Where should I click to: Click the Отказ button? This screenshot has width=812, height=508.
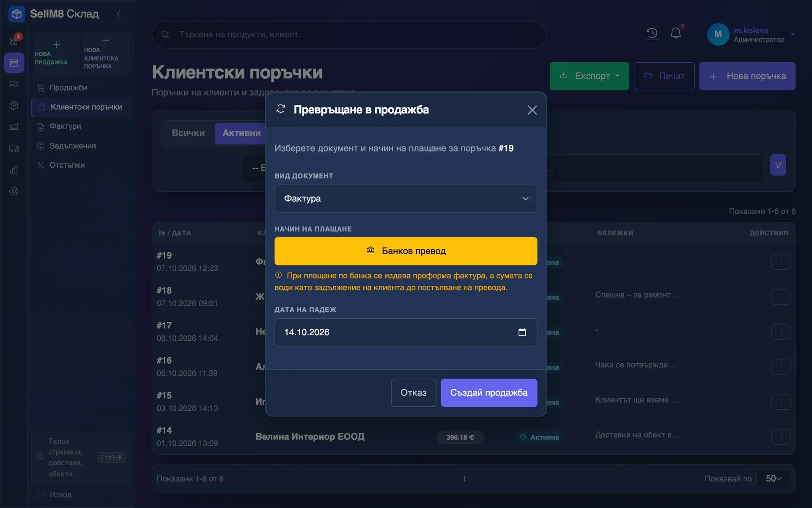414,393
